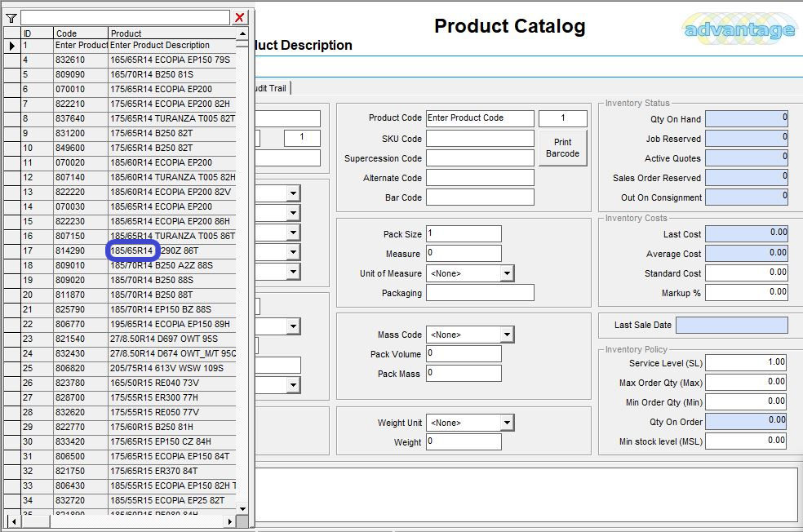Click the Code column header
The width and height of the screenshot is (803, 532).
[x=81, y=33]
